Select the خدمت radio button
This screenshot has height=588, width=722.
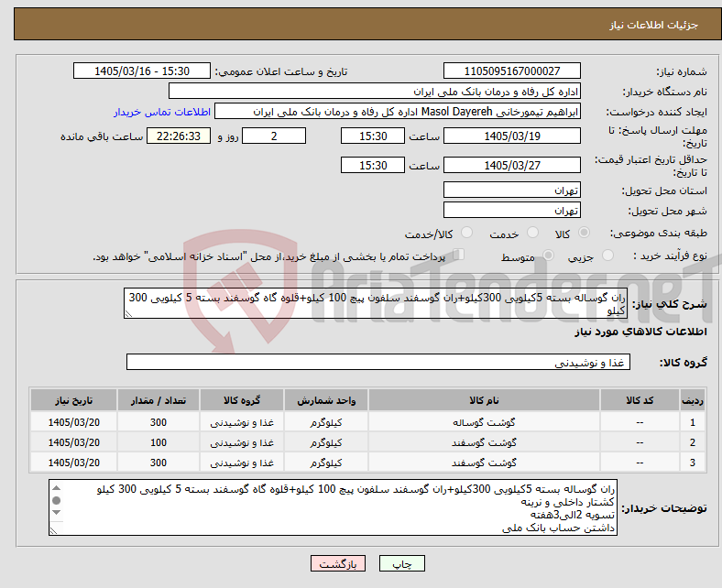(x=532, y=233)
